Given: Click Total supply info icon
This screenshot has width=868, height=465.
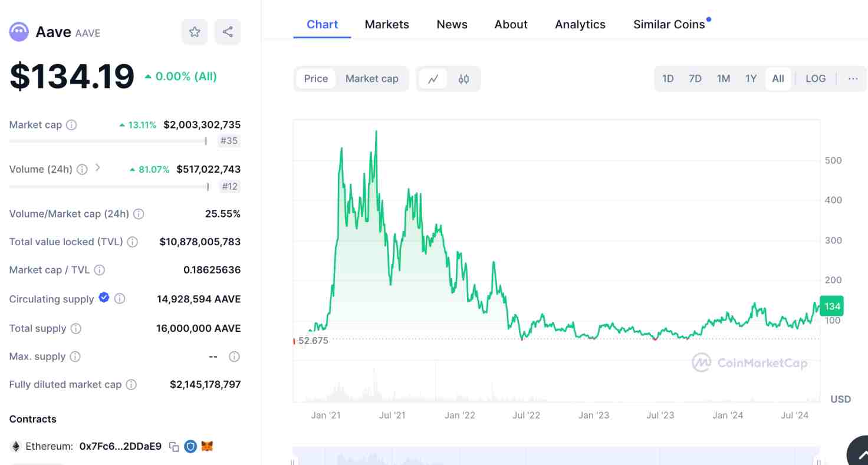Looking at the screenshot, I should point(76,328).
